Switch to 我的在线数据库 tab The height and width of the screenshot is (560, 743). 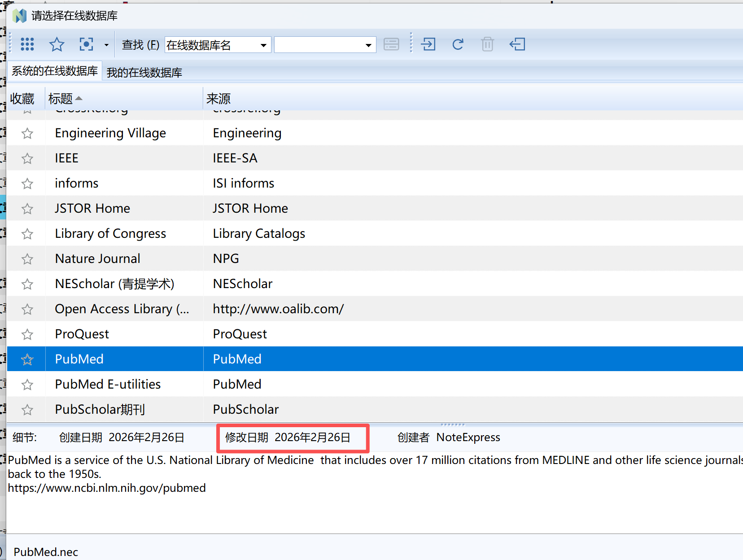[x=144, y=72]
